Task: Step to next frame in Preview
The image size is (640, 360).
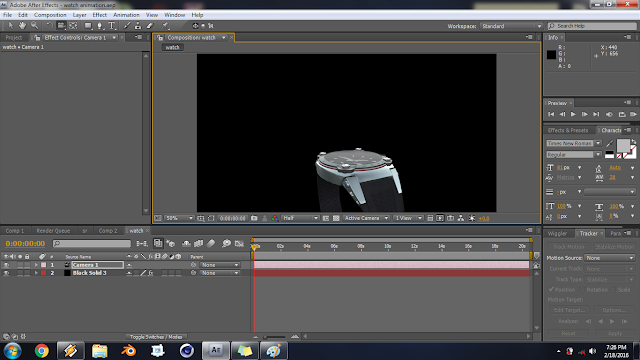Action: (x=584, y=114)
